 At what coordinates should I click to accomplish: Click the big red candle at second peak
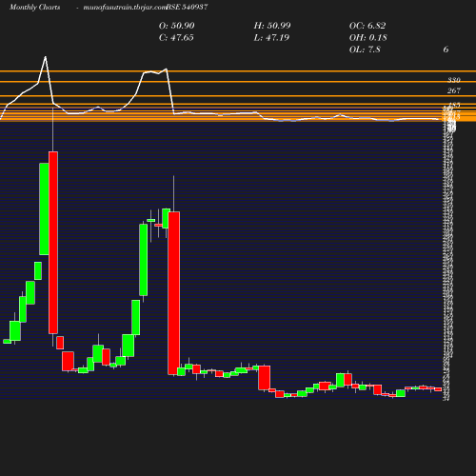tap(174, 293)
